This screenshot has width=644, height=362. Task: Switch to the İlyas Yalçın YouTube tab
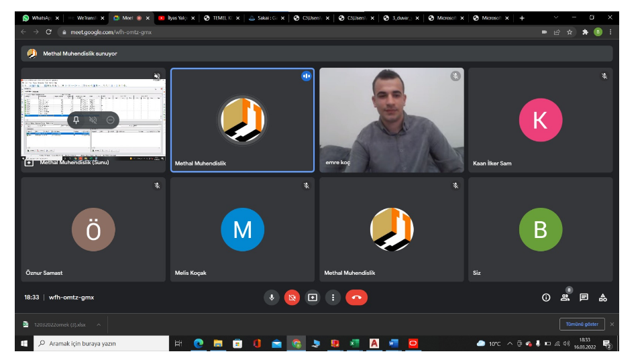[x=176, y=18]
